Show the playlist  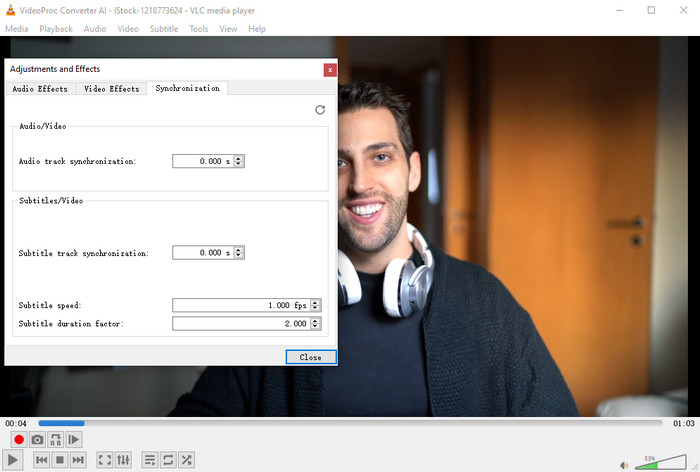click(x=150, y=460)
